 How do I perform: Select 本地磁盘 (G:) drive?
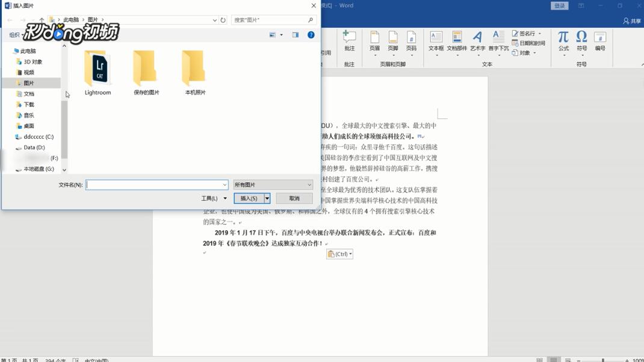pos(39,169)
